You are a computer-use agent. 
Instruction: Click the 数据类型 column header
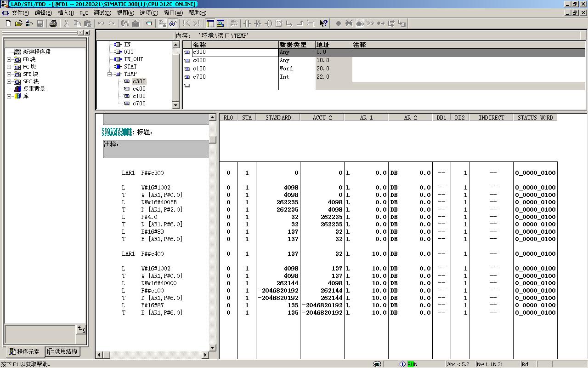tap(297, 45)
